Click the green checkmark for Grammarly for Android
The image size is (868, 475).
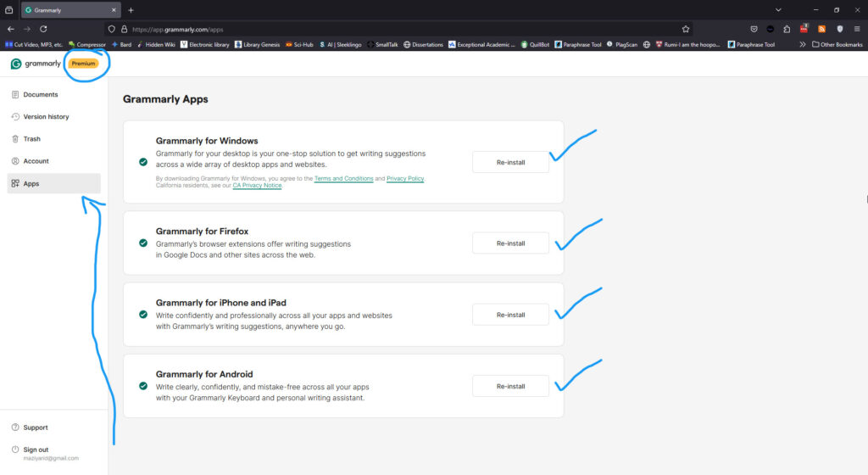143,386
